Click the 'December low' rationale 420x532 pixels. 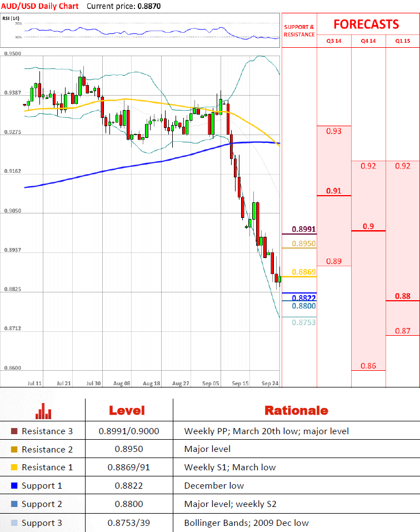214,486
